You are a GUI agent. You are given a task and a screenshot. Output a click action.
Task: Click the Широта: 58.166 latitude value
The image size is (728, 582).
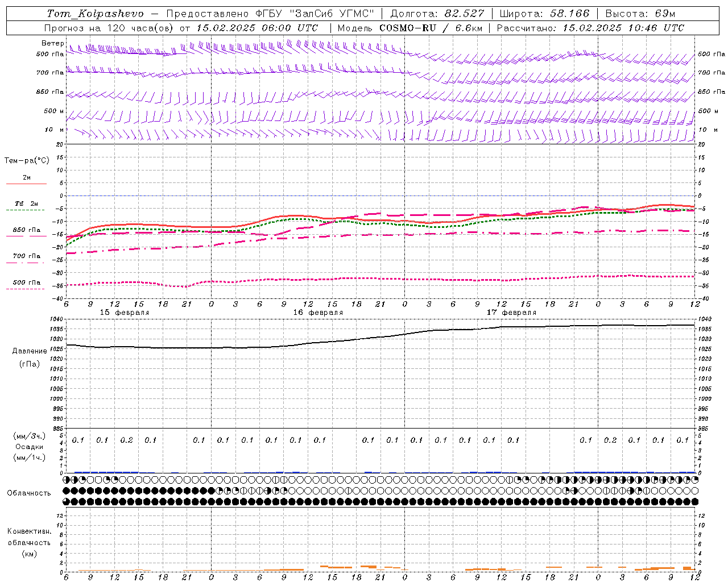(x=544, y=14)
